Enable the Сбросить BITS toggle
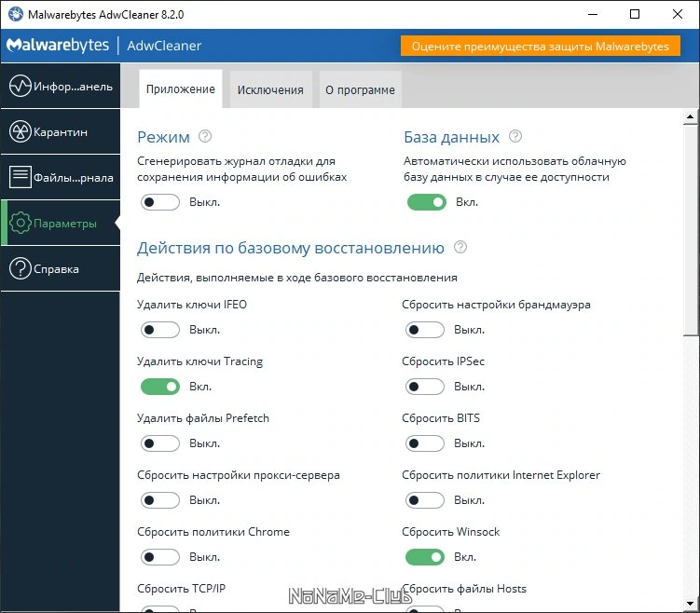 coord(424,443)
